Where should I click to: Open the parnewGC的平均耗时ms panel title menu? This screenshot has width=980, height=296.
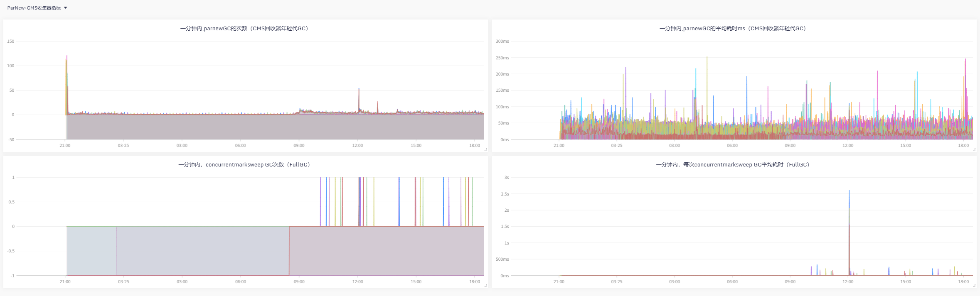pyautogui.click(x=733, y=28)
